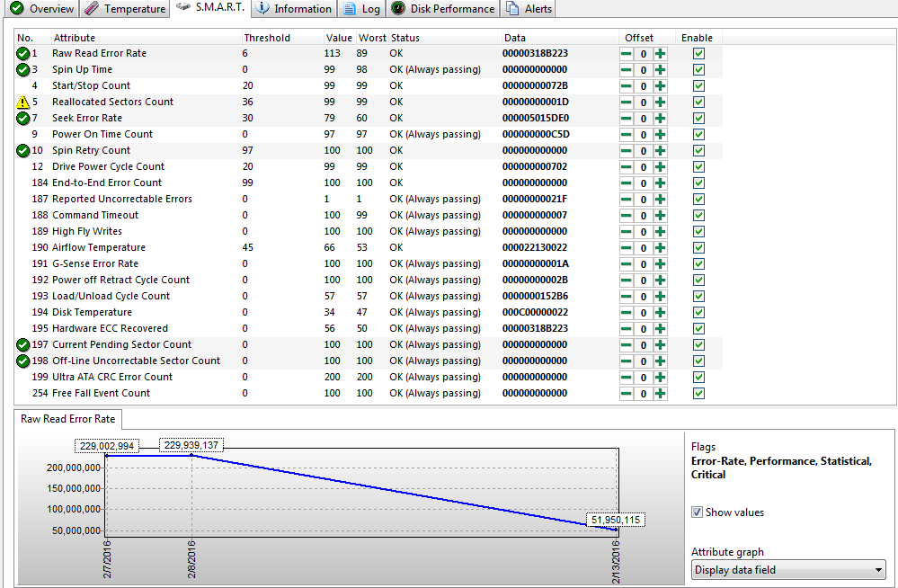Toggle Enable checkbox for Airflow Temperature

pos(698,247)
